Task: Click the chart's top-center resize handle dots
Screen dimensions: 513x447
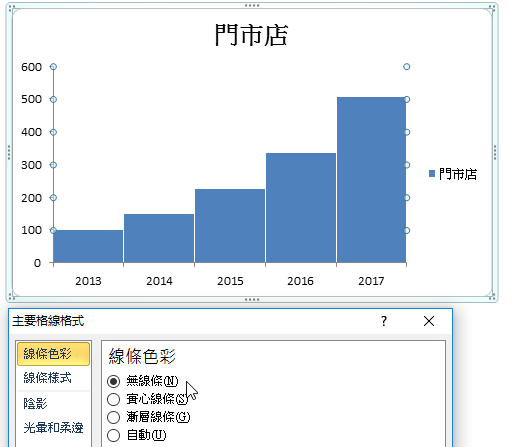Action: click(252, 5)
